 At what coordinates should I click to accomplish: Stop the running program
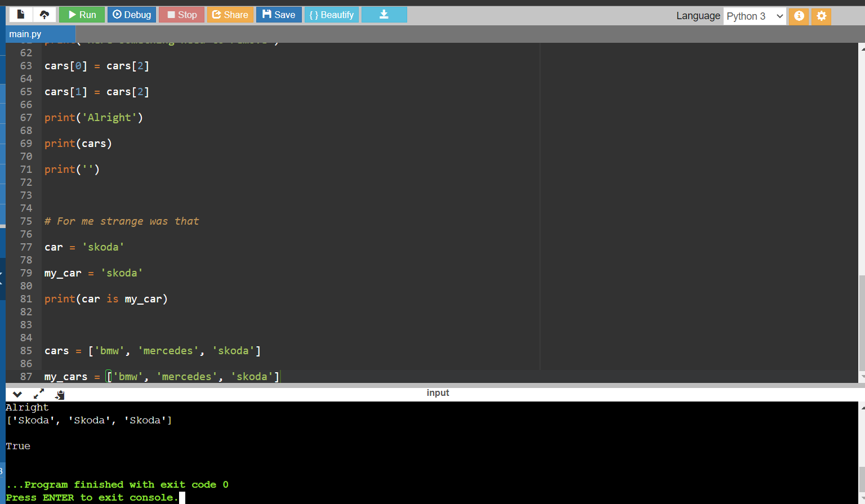pyautogui.click(x=182, y=15)
